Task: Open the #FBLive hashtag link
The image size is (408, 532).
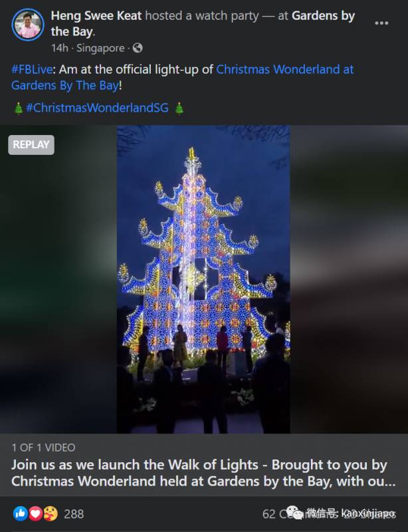Action: (x=32, y=70)
